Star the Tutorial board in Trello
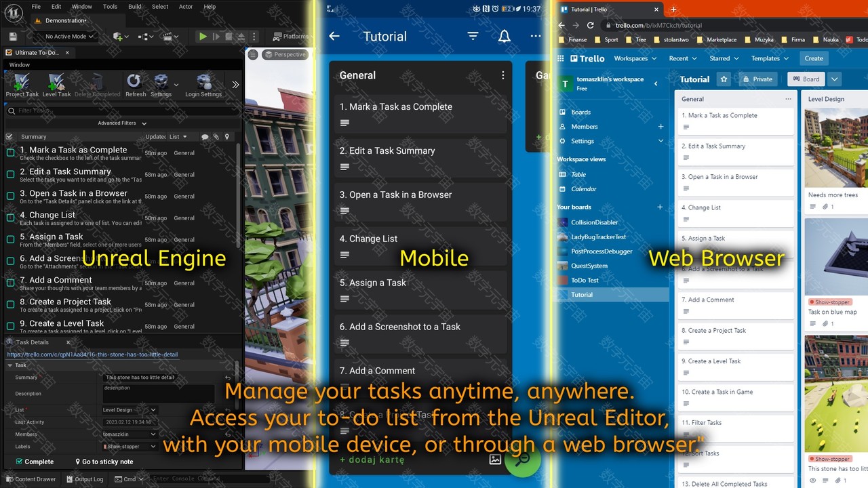Image resolution: width=868 pixels, height=488 pixels. click(x=724, y=79)
